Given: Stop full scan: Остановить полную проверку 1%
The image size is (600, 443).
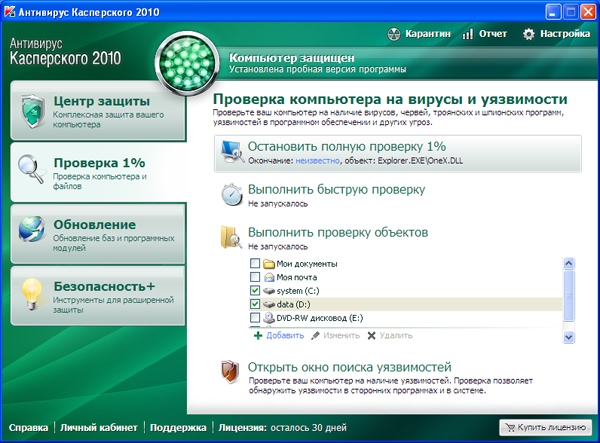Looking at the screenshot, I should click(398, 153).
